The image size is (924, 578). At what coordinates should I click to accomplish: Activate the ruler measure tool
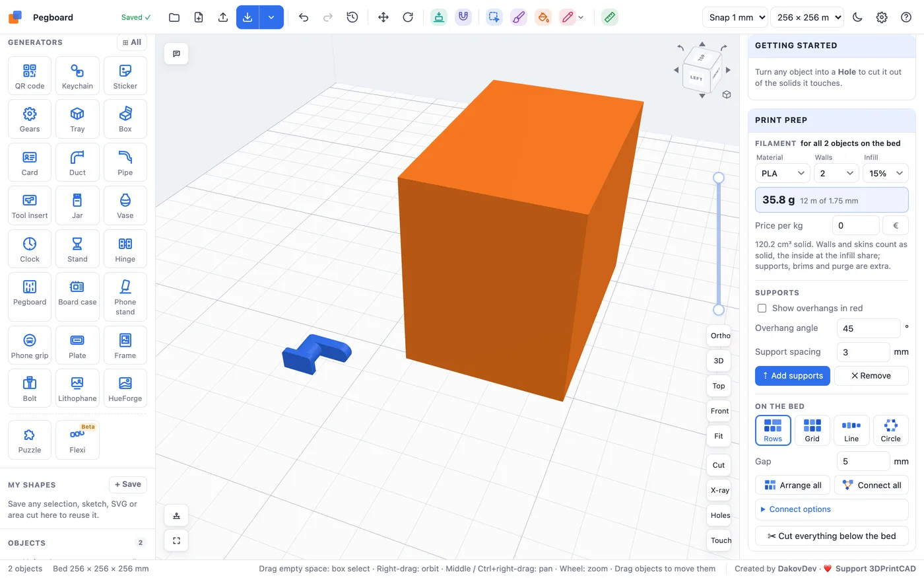point(610,17)
